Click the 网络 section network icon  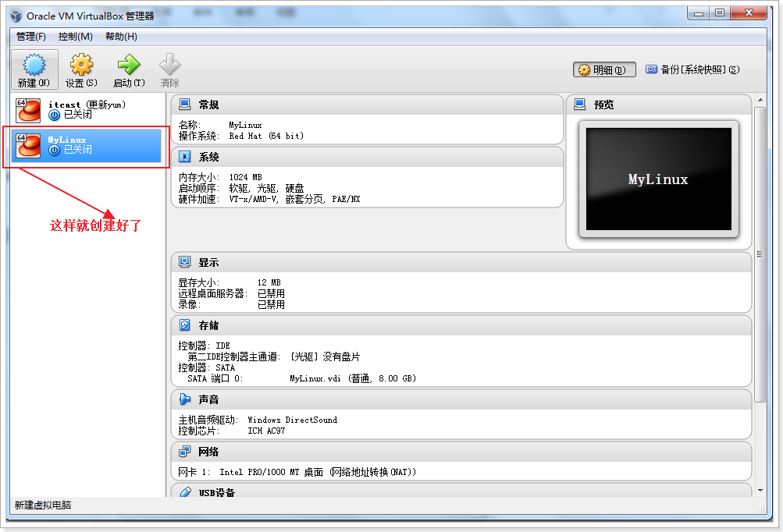click(x=185, y=452)
